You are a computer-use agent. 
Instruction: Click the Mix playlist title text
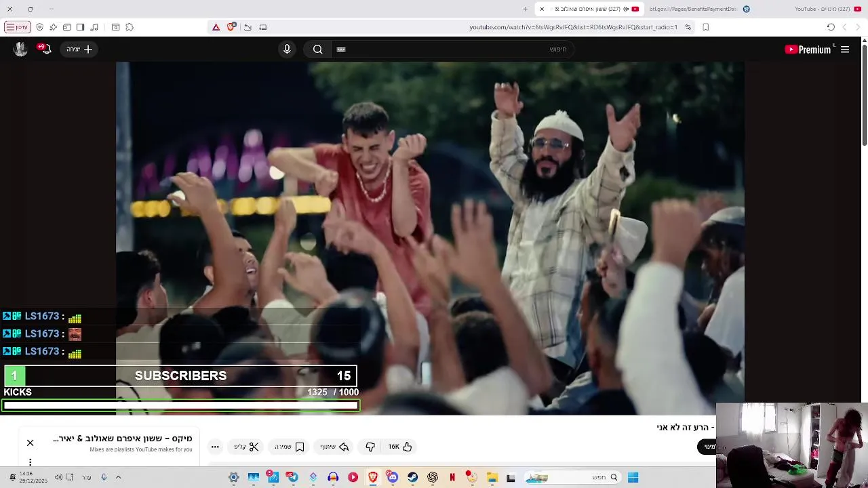click(x=123, y=439)
